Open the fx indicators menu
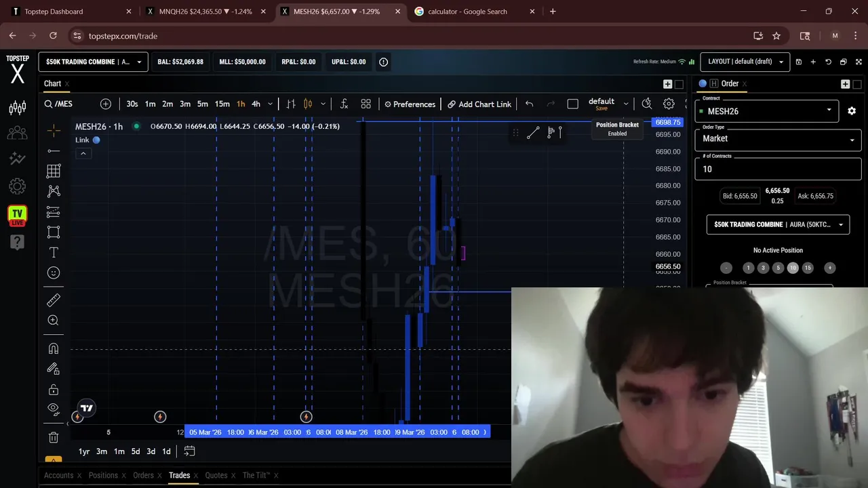 (x=344, y=104)
